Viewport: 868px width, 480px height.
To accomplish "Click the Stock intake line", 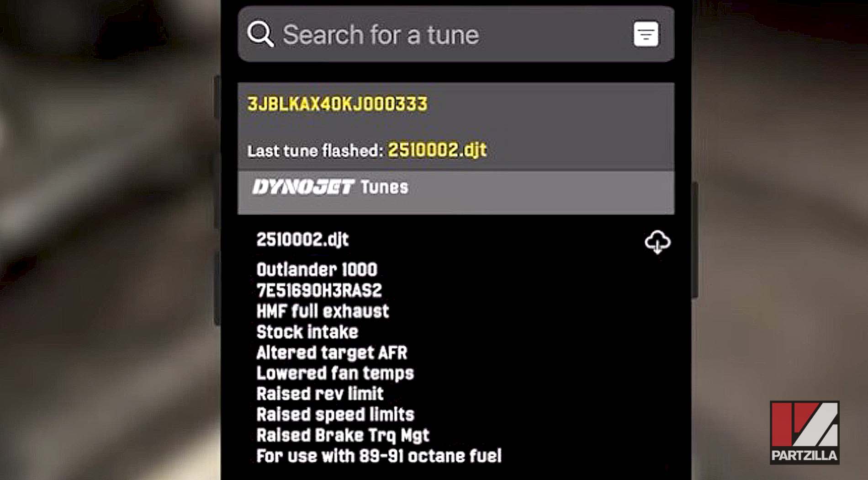I will (x=307, y=332).
